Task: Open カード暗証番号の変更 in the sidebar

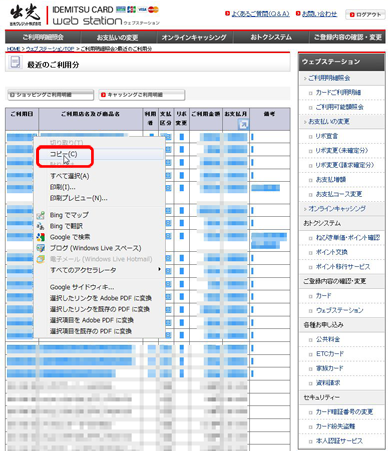Action: click(x=344, y=412)
